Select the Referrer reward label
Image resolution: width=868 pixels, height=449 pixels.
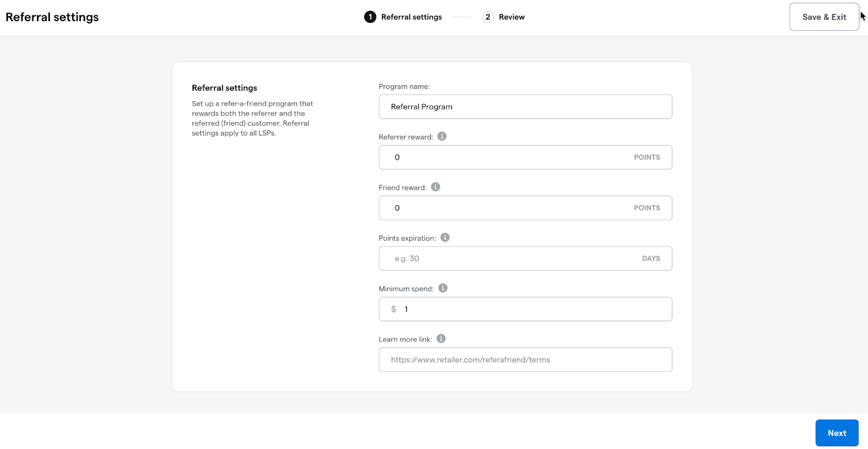[406, 137]
